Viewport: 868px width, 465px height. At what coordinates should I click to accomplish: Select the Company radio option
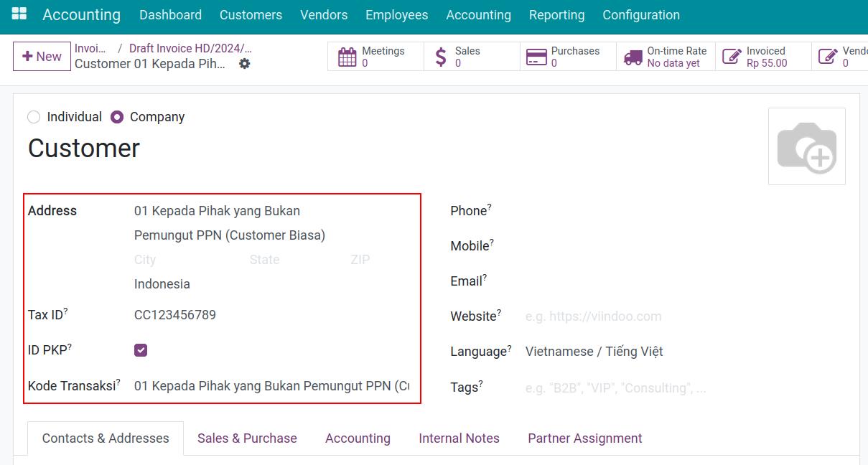tap(117, 117)
